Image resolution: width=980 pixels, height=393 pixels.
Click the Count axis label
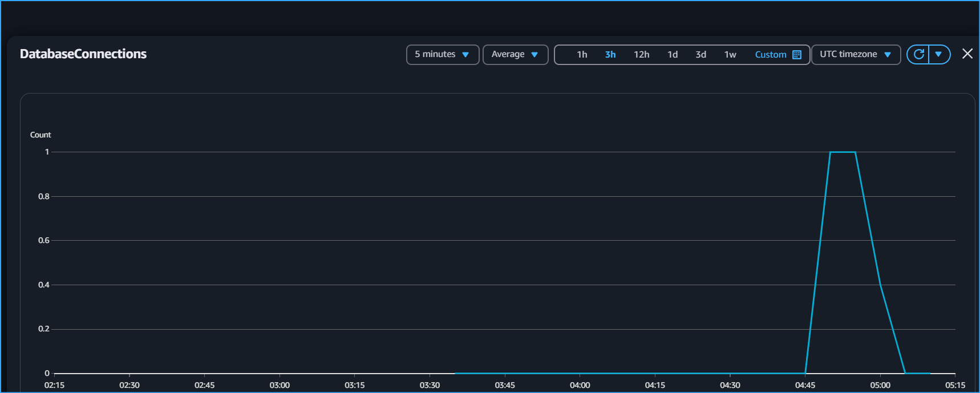(41, 135)
